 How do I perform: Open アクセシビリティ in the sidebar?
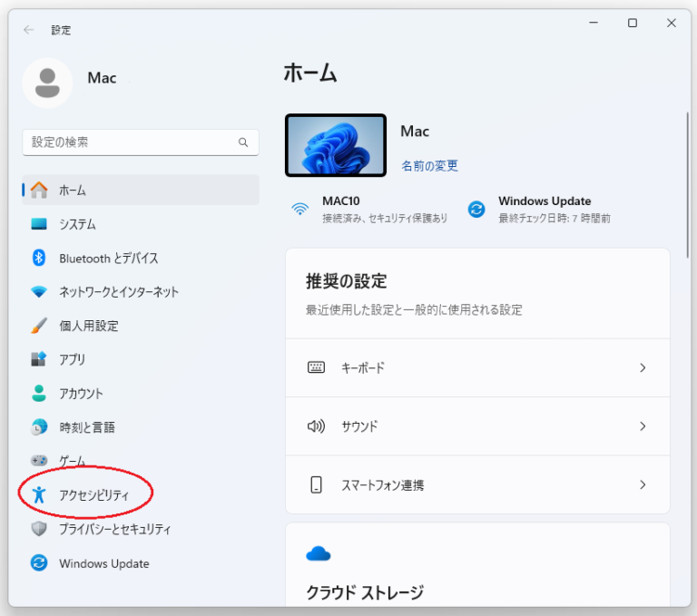click(93, 495)
